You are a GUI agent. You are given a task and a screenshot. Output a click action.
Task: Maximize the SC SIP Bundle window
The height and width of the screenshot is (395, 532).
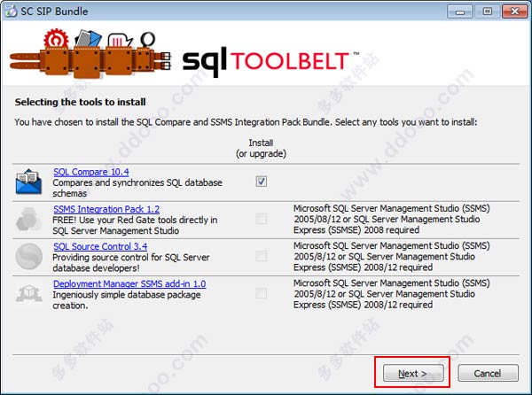(487, 12)
